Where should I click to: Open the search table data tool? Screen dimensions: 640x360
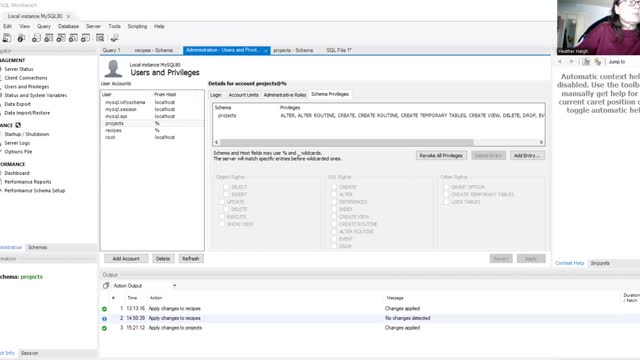pyautogui.click(x=100, y=38)
